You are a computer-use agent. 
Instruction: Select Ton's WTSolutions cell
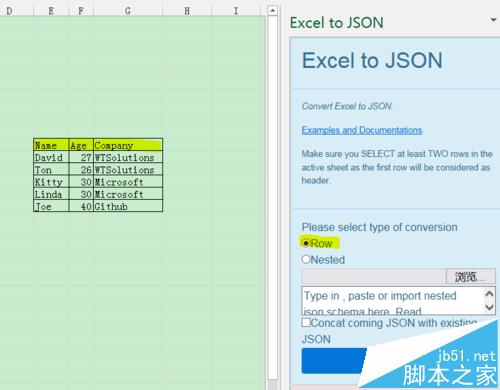pyautogui.click(x=128, y=170)
